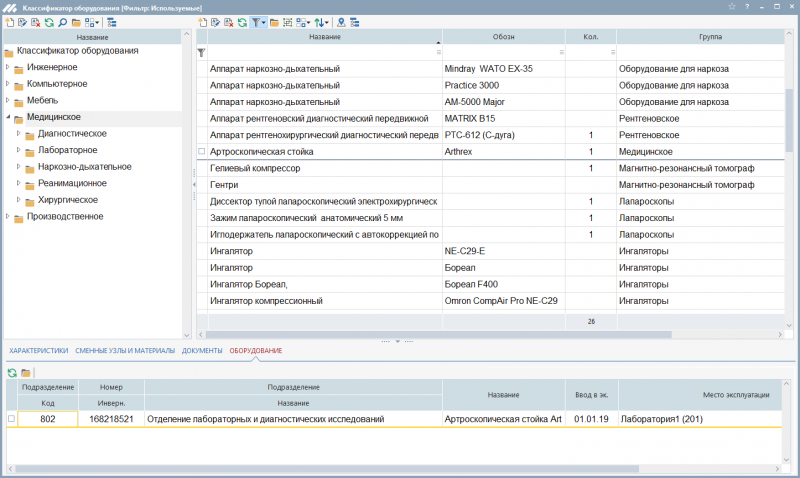The height and width of the screenshot is (478, 800).
Task: Collapse the Медицинское tree node
Action: tap(7, 117)
